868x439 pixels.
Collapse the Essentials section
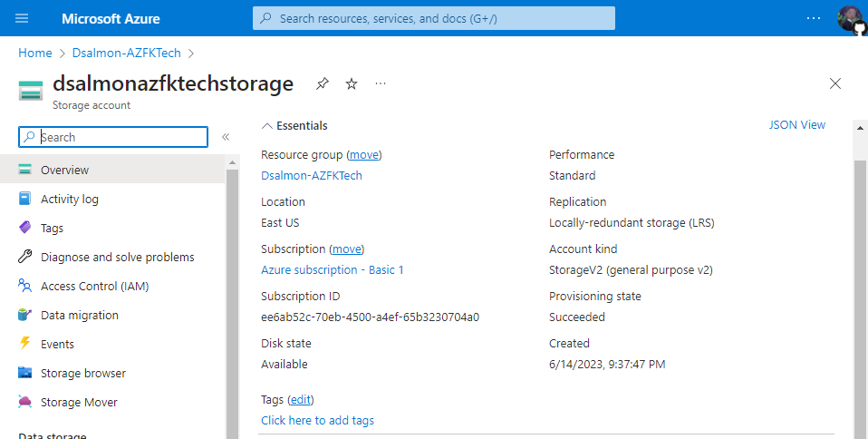tap(294, 126)
